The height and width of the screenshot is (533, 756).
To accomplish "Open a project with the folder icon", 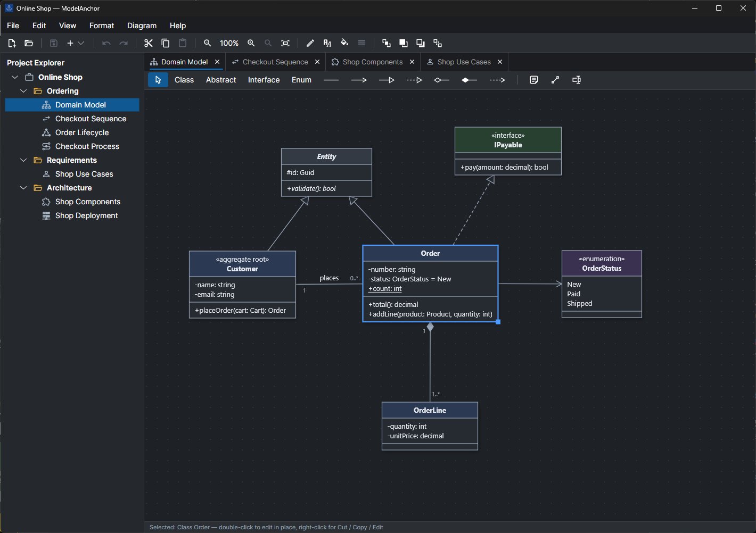I will point(29,43).
